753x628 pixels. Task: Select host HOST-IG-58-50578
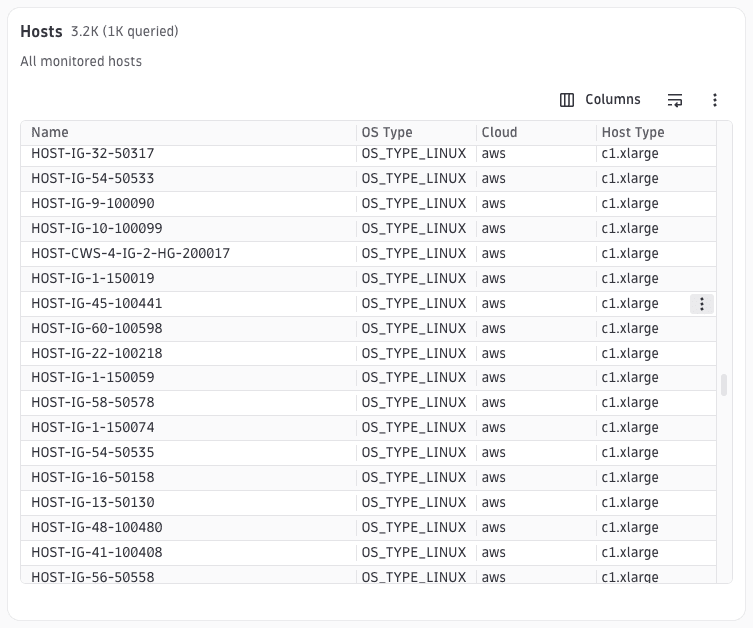tap(93, 402)
